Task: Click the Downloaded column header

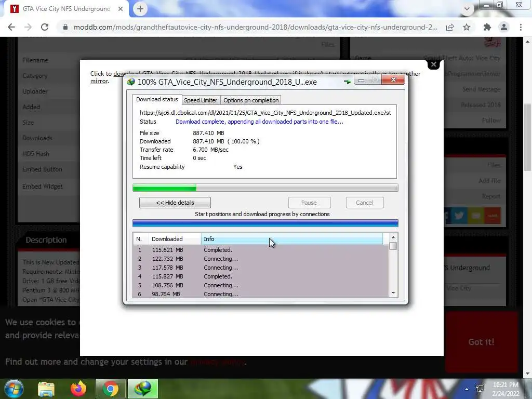Action: coord(175,239)
